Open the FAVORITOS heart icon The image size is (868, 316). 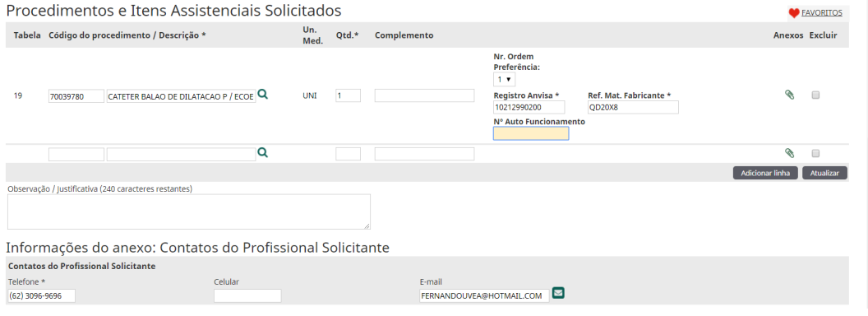coord(794,13)
